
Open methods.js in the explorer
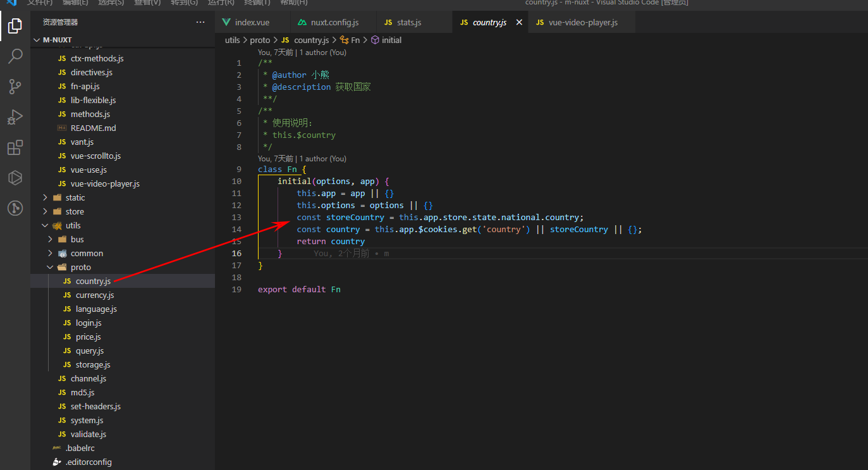(90, 114)
